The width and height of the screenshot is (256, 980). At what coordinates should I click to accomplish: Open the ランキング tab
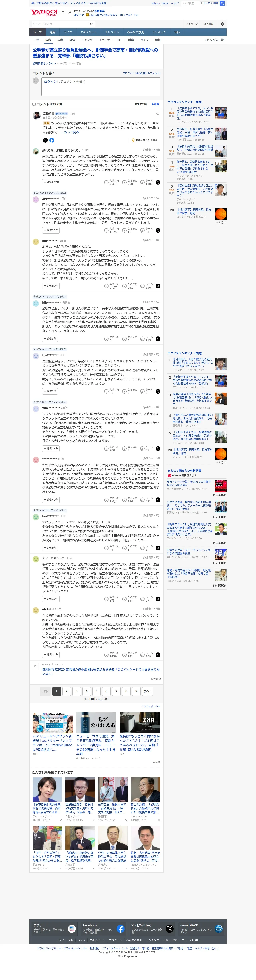[x=159, y=32]
